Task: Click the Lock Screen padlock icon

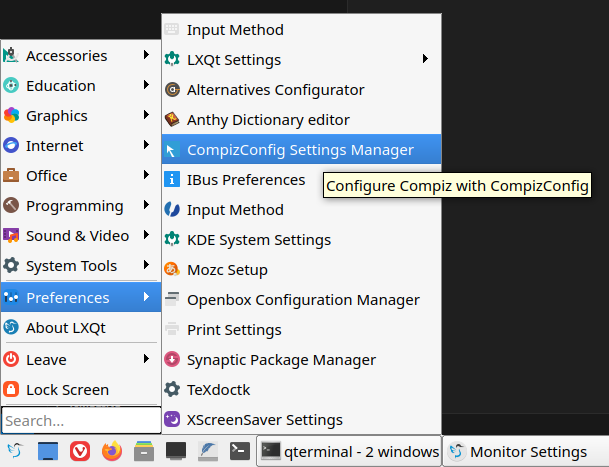Action: click(x=11, y=389)
